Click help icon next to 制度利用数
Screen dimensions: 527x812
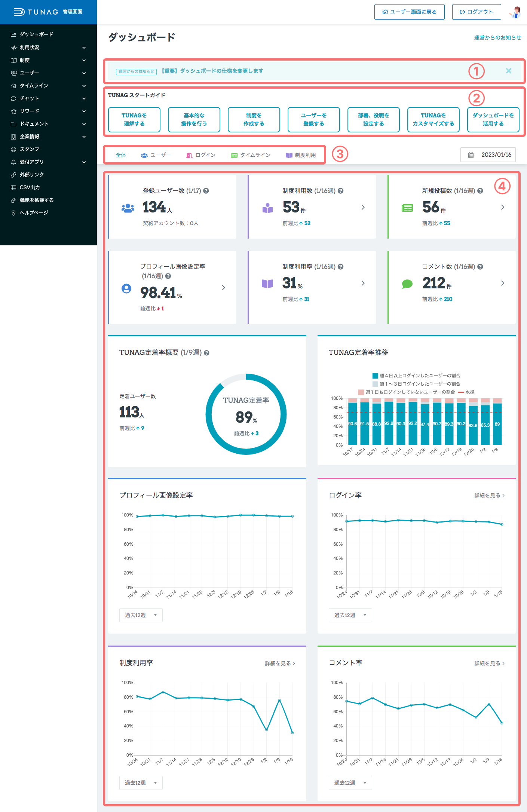coord(341,191)
